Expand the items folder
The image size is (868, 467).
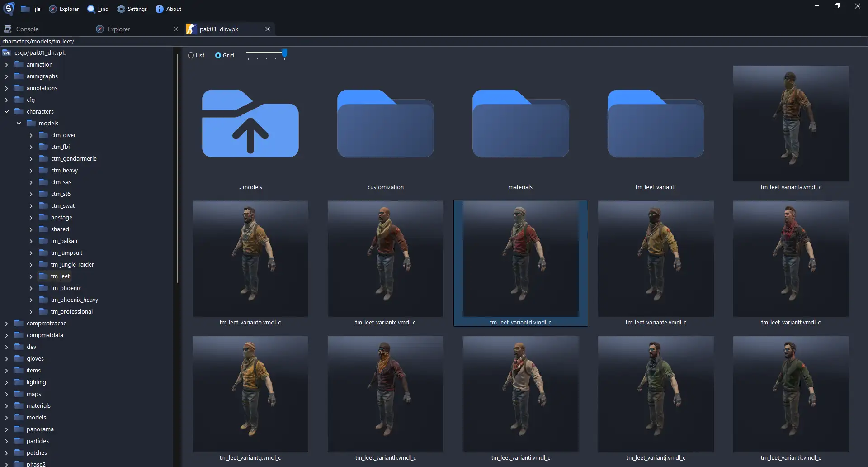pyautogui.click(x=6, y=370)
